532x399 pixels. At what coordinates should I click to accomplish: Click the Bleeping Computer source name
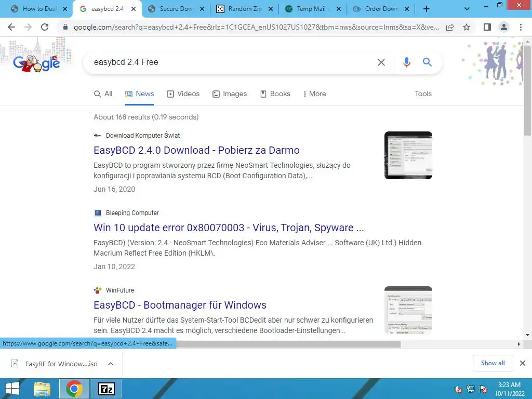tap(132, 212)
